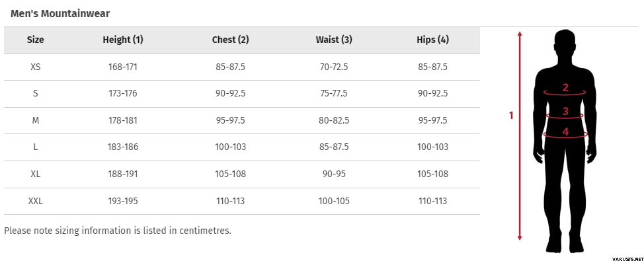The width and height of the screenshot is (644, 261).
Task: Click the red vertical height arrow
Action: tap(520, 135)
